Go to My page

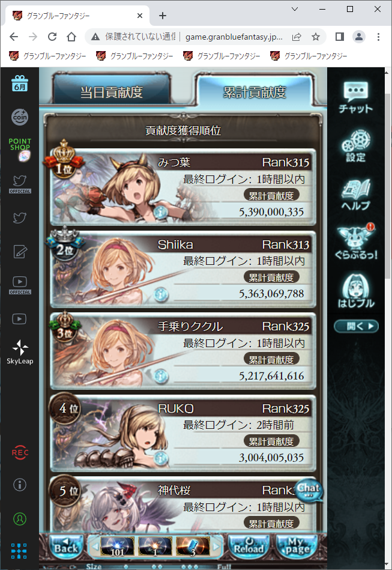click(x=297, y=547)
